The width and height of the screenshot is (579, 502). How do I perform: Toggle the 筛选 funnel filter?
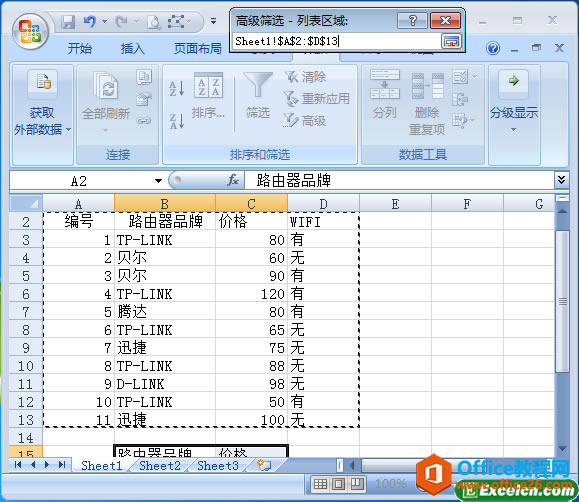tap(258, 95)
